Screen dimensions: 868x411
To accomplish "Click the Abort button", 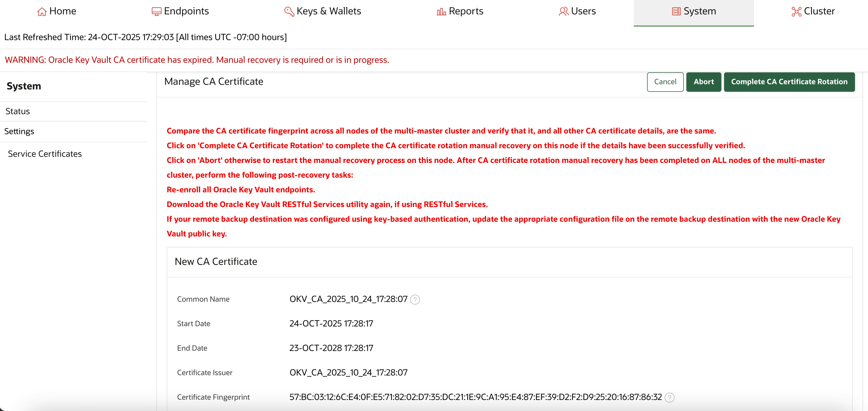I will 704,82.
